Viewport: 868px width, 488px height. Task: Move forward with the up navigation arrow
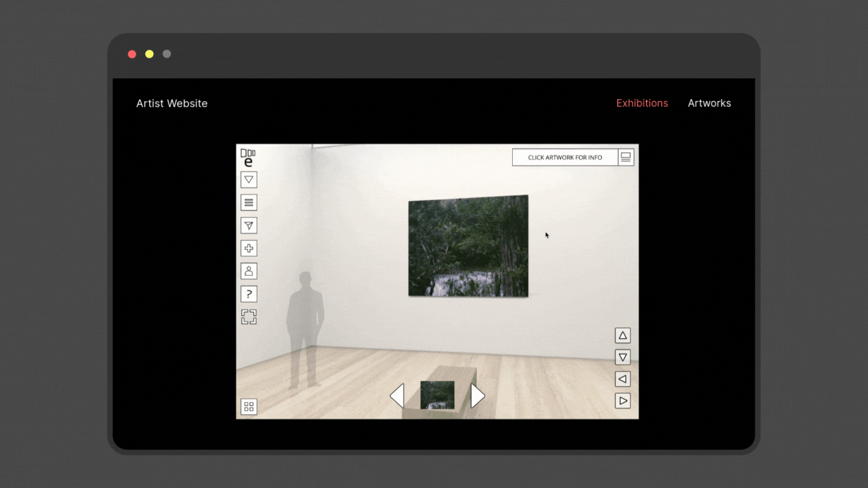click(623, 335)
